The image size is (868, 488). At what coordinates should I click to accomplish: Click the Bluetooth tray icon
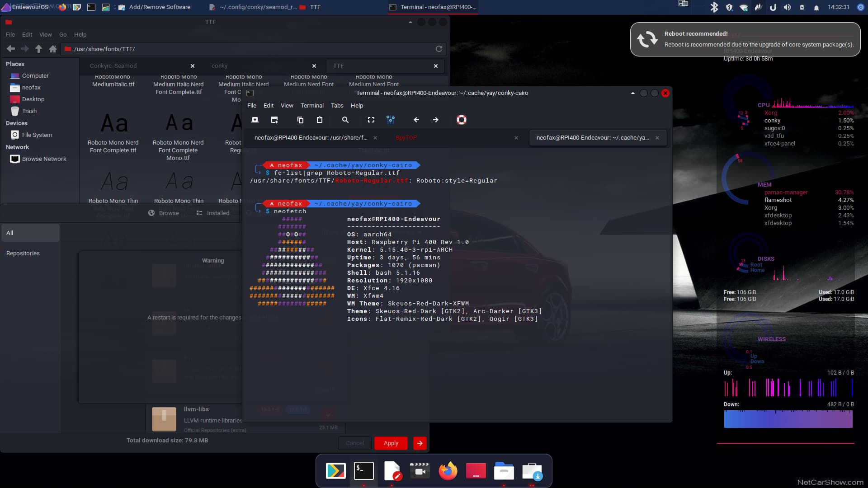714,7
